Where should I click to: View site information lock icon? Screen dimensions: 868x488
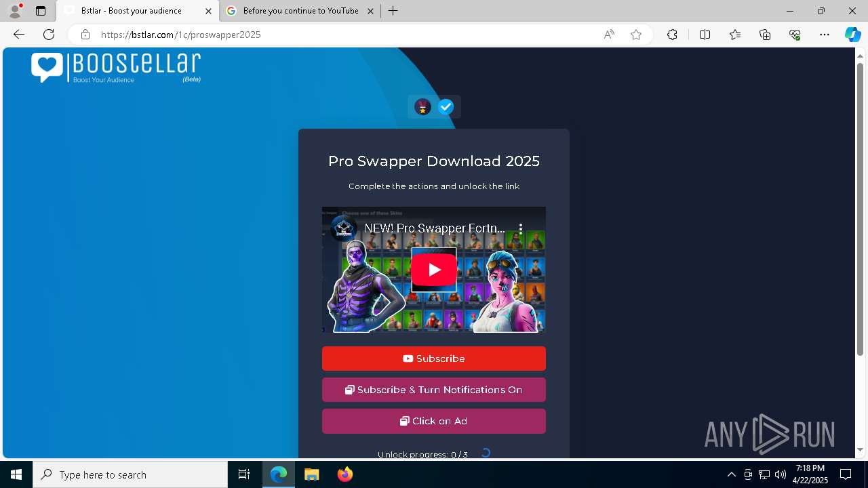pos(85,35)
